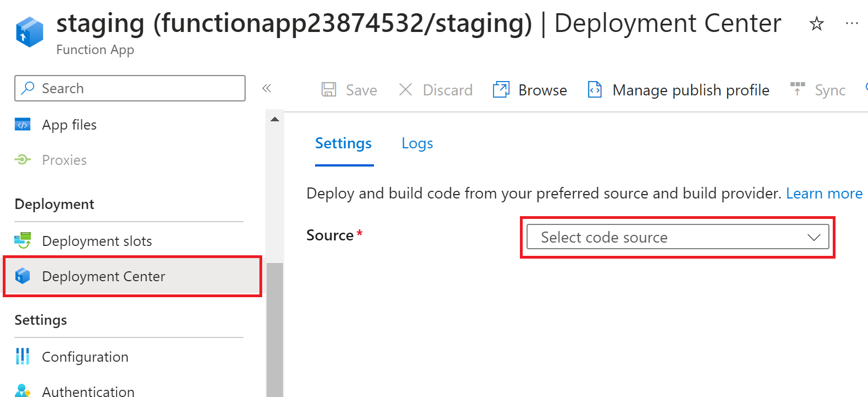
Task: Open App files in sidebar
Action: (x=69, y=125)
